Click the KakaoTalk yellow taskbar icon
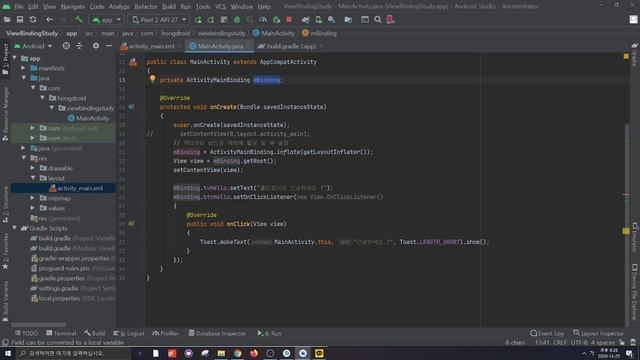 319,353
